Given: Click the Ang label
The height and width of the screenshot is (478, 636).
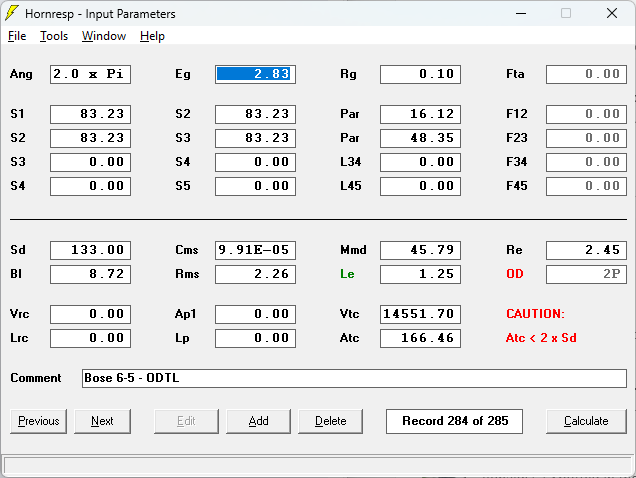Looking at the screenshot, I should (21, 74).
